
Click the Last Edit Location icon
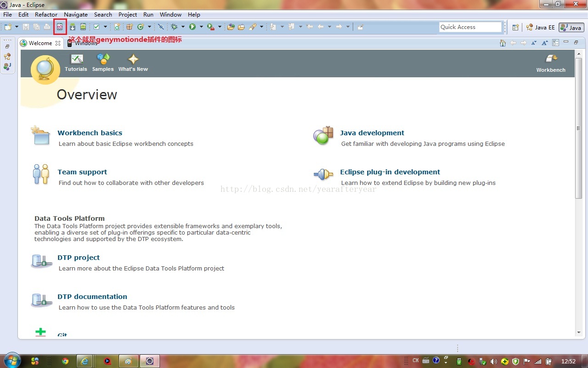pyautogui.click(x=310, y=27)
